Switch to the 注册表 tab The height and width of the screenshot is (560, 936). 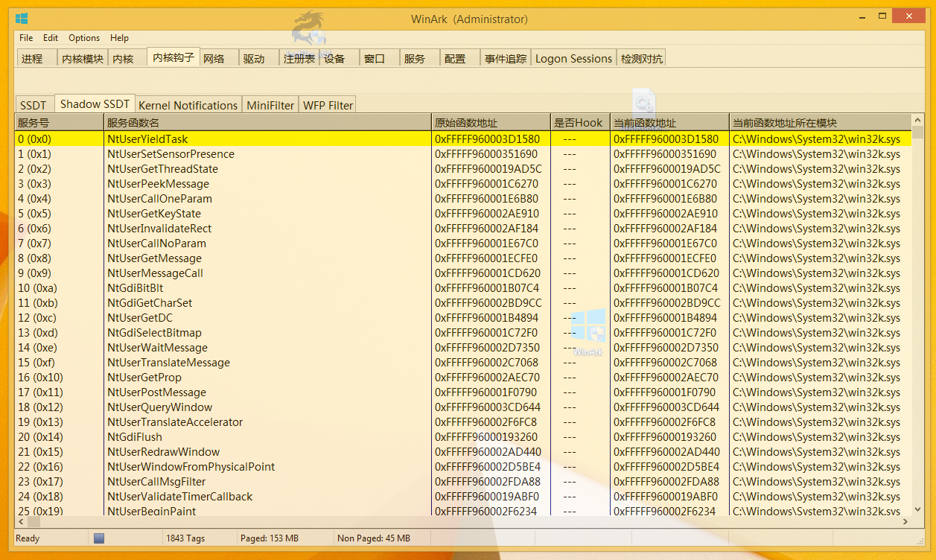pyautogui.click(x=299, y=59)
